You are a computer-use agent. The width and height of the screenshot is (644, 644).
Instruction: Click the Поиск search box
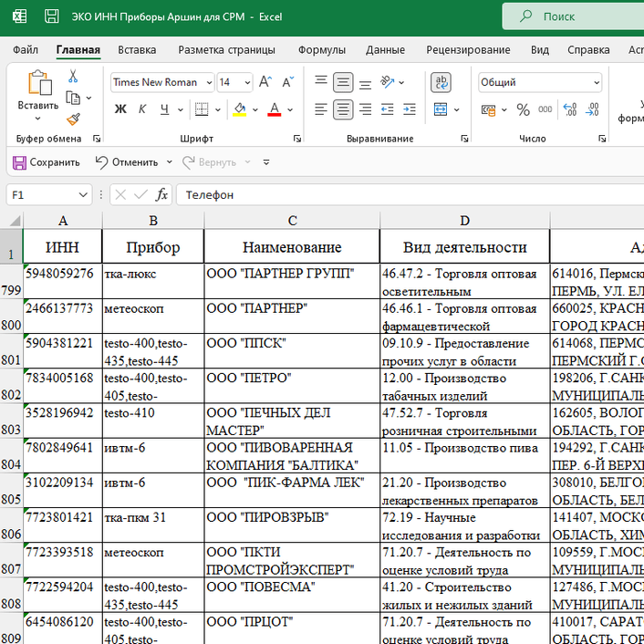573,16
